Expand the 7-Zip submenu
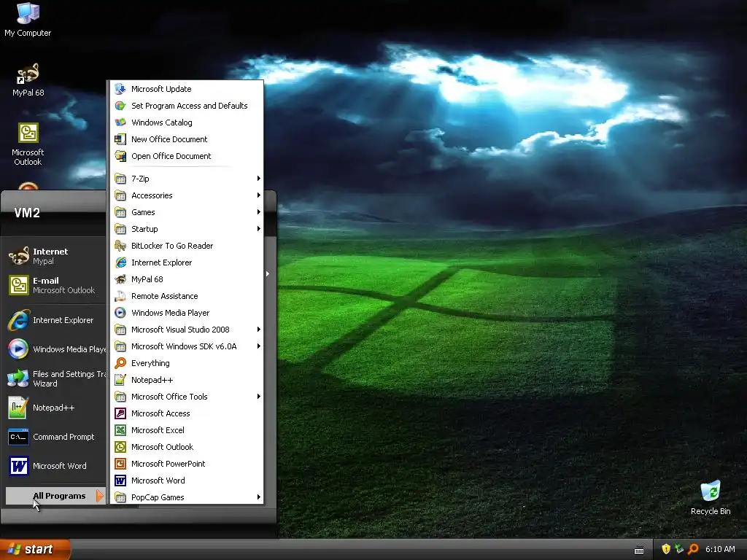Screen dimensions: 747x560 (186, 179)
